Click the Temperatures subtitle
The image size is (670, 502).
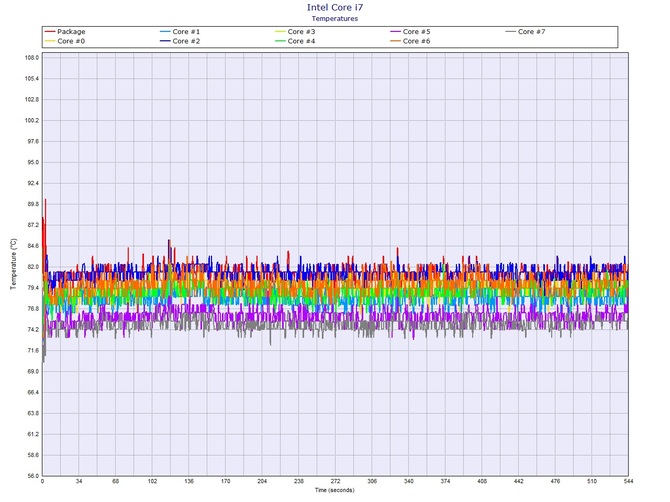[x=335, y=18]
